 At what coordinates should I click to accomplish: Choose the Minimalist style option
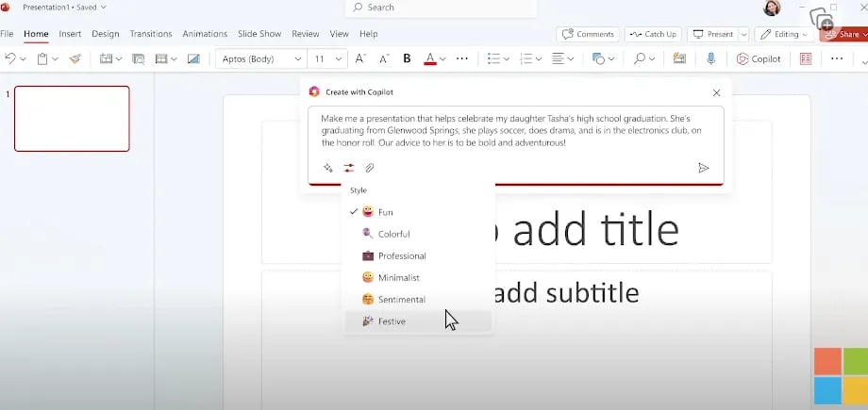[419, 278]
